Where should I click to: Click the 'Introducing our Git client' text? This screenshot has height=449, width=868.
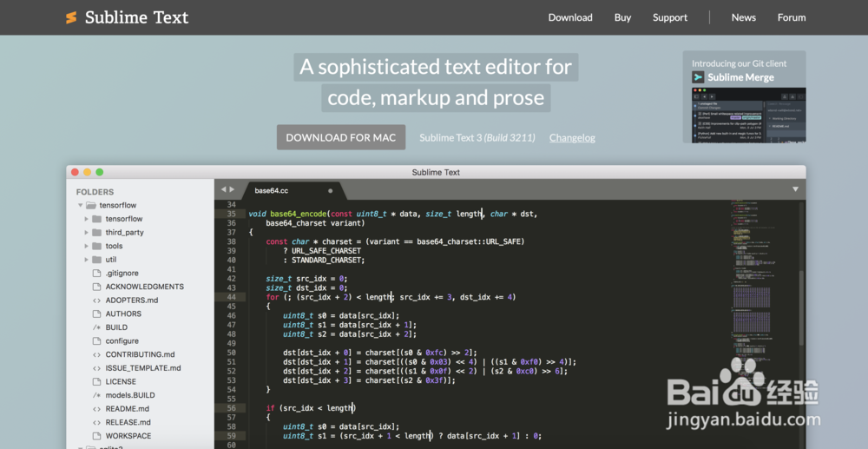pos(739,63)
